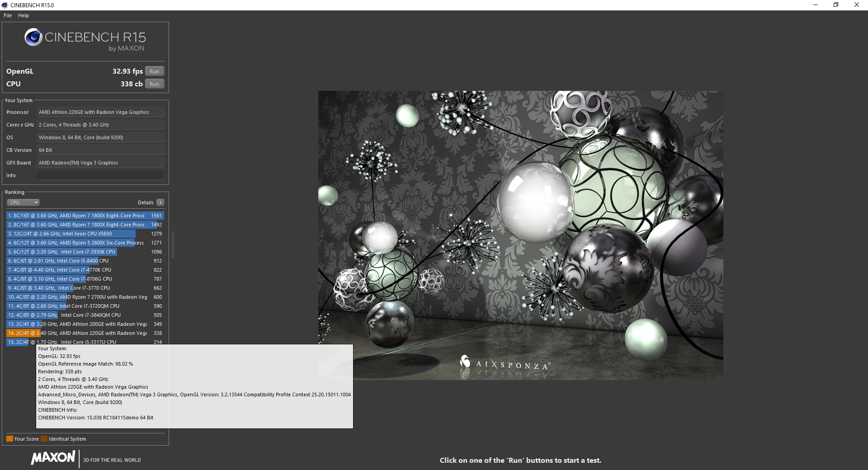Select the Intel Core i7-4770K ranking row
The height and width of the screenshot is (470, 868).
85,270
